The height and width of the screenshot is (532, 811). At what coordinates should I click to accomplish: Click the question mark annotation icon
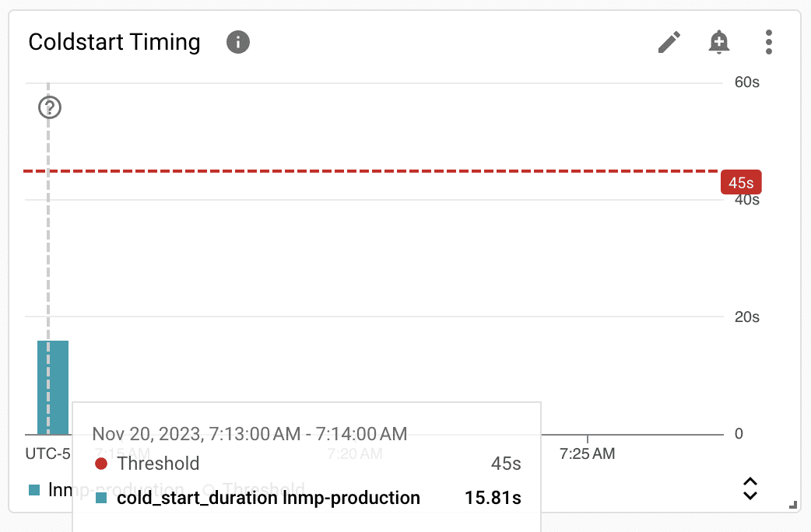coord(50,107)
